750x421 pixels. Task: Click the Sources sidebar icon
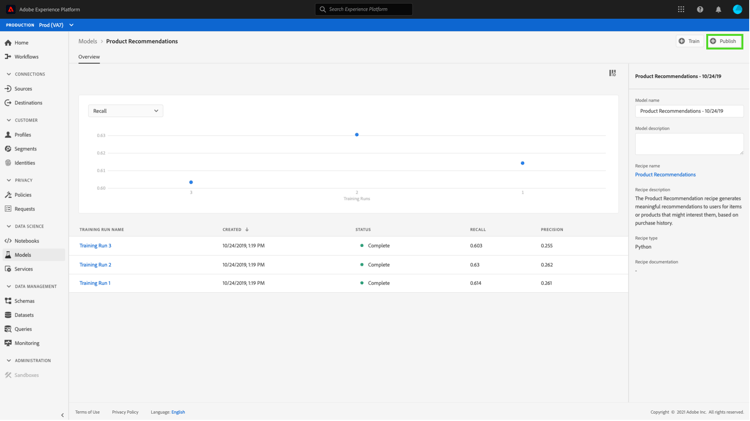[8, 89]
